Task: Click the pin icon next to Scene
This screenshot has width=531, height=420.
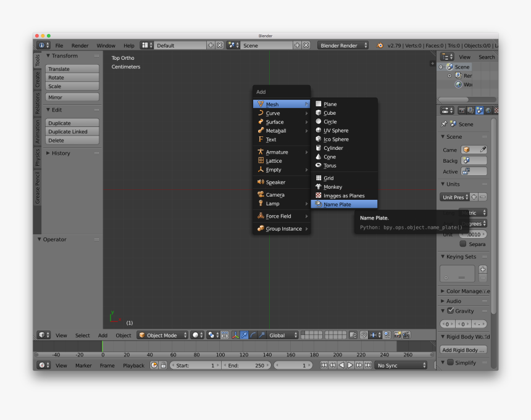Action: (444, 124)
